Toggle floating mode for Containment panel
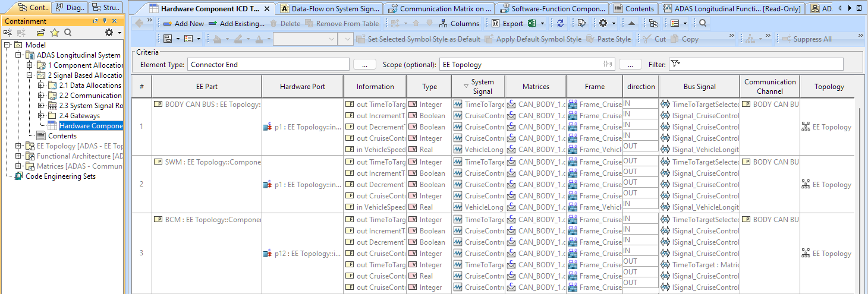 pos(97,21)
